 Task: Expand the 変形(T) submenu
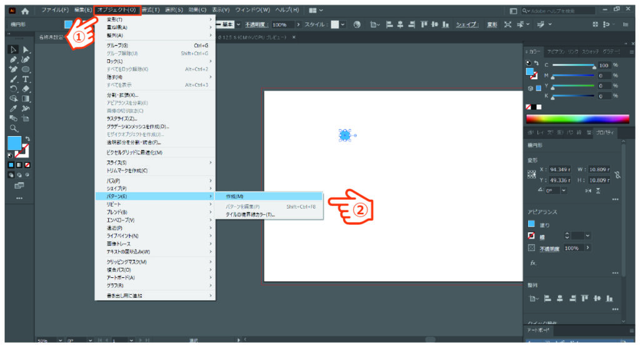coord(155,19)
